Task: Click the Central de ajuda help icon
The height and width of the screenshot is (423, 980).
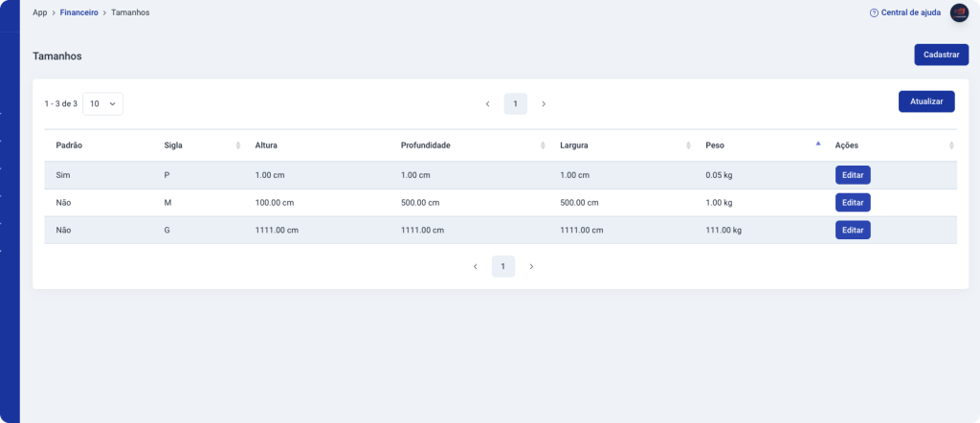Action: [874, 13]
